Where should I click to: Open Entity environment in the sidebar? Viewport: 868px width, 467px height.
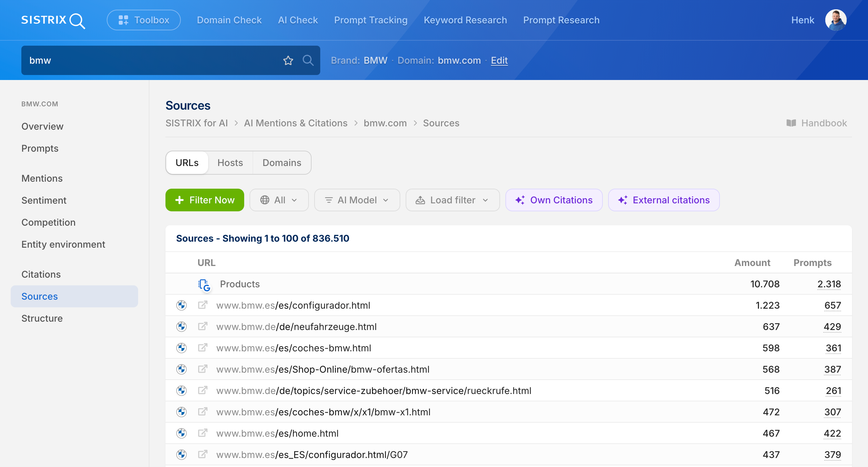click(x=63, y=244)
